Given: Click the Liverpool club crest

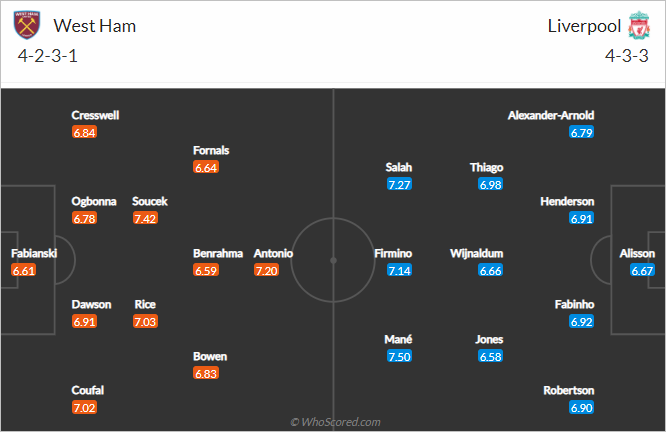Looking at the screenshot, I should [639, 25].
